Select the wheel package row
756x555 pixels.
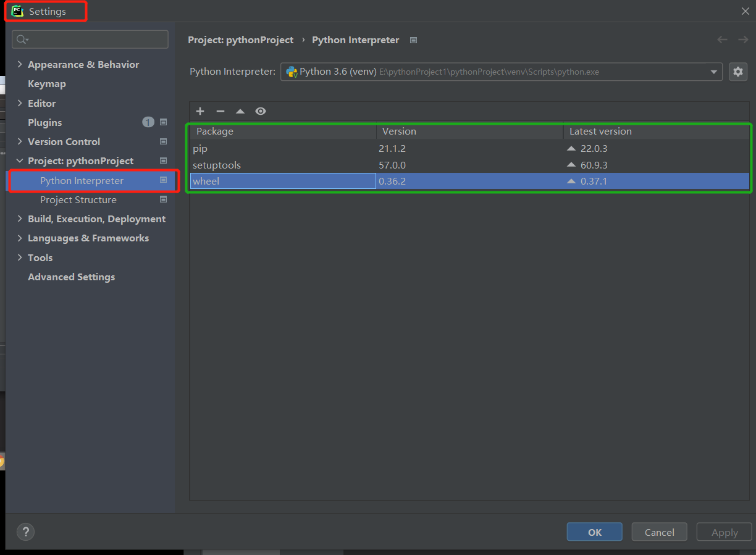470,182
